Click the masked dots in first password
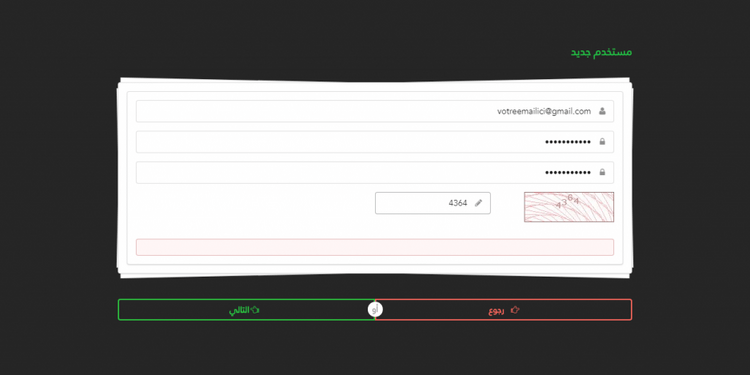 point(568,142)
